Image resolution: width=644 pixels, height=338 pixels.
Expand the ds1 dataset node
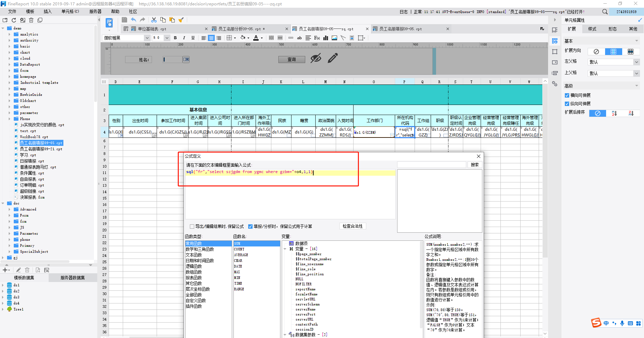pyautogui.click(x=3, y=285)
